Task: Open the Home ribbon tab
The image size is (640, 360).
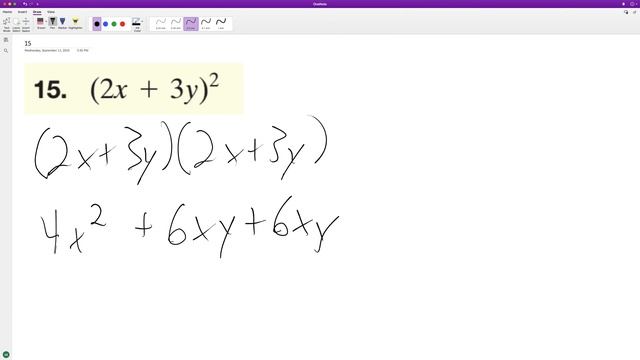Action: click(7, 12)
